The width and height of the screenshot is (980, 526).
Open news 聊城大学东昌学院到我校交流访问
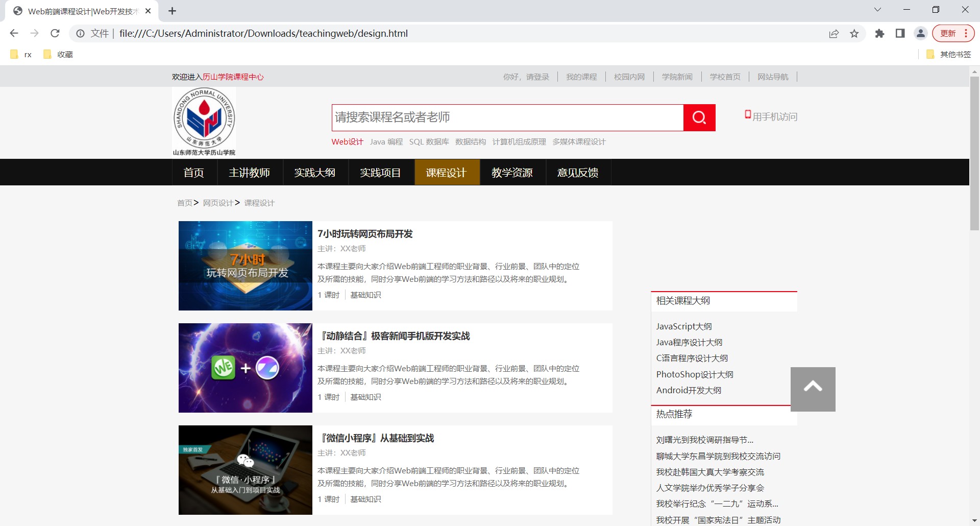(718, 456)
